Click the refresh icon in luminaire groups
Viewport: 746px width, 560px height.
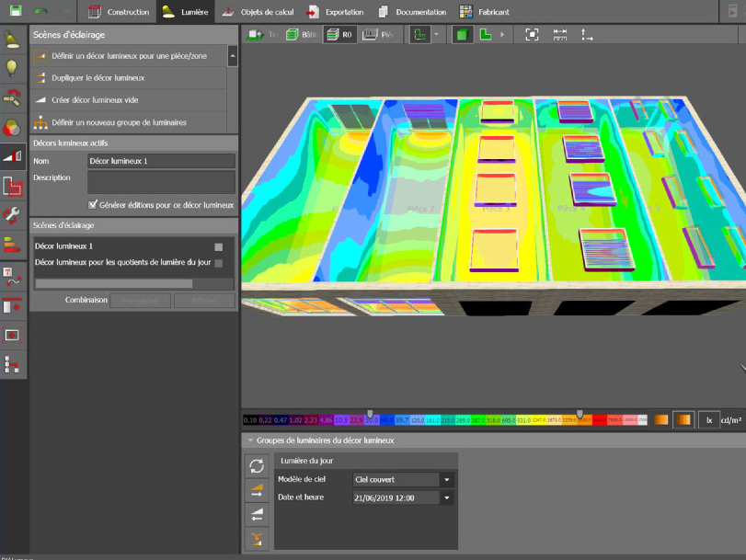point(257,466)
